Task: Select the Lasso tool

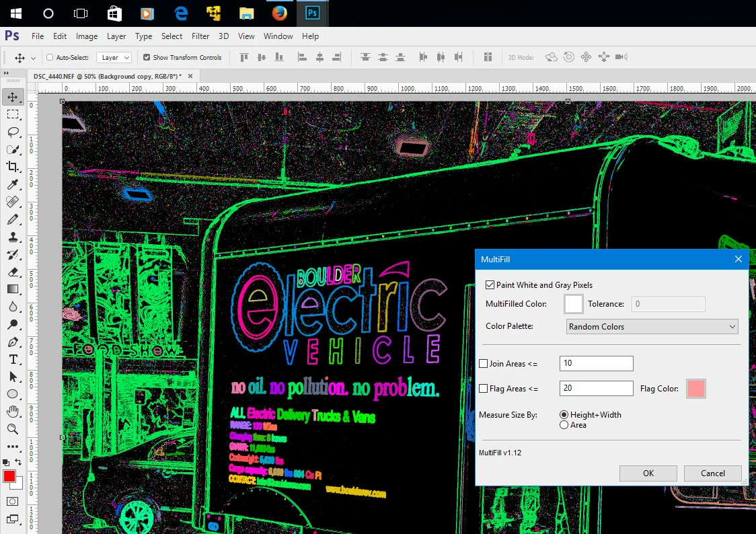Action: 13,132
